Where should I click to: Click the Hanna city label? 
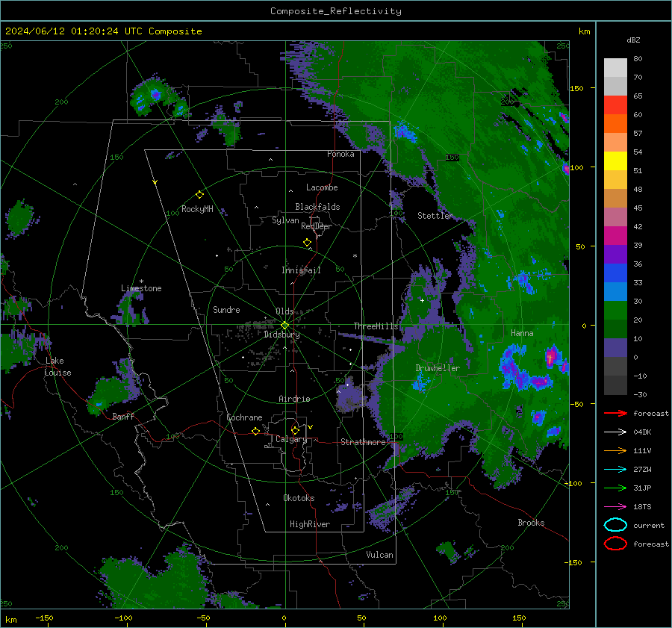tap(522, 333)
